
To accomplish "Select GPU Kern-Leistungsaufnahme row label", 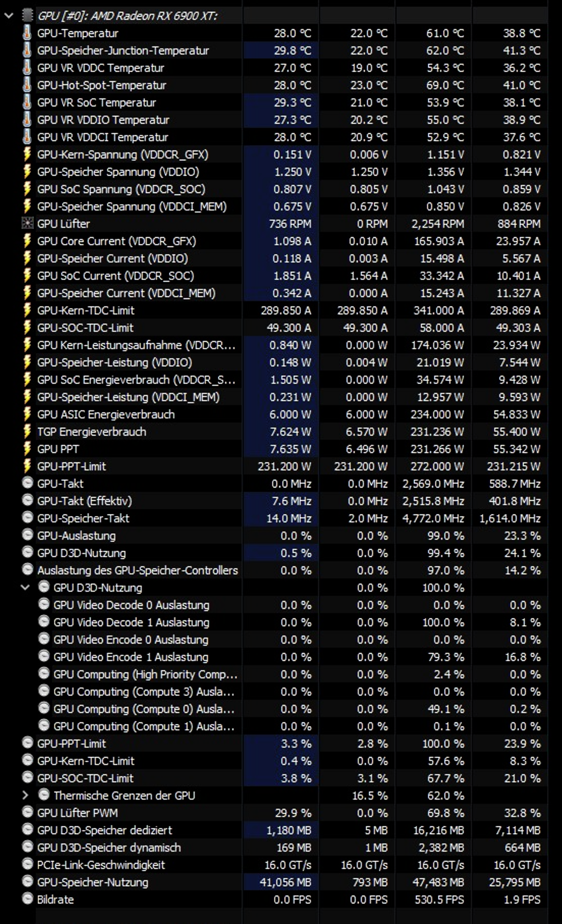I will 136,345.
